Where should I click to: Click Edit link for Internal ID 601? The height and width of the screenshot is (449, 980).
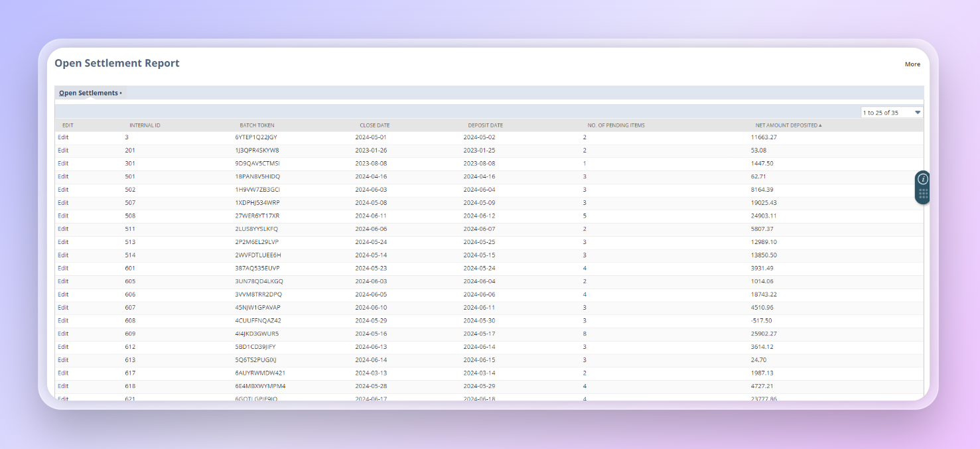(x=63, y=268)
